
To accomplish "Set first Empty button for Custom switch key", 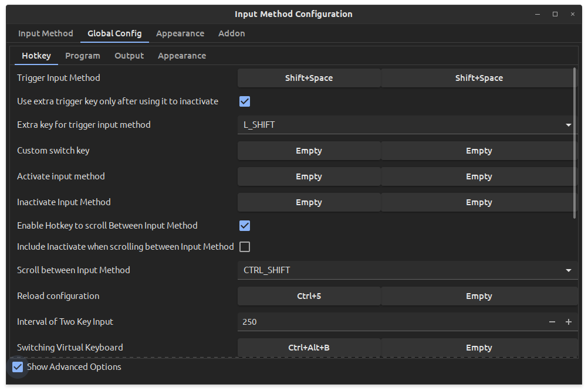I will click(x=309, y=151).
